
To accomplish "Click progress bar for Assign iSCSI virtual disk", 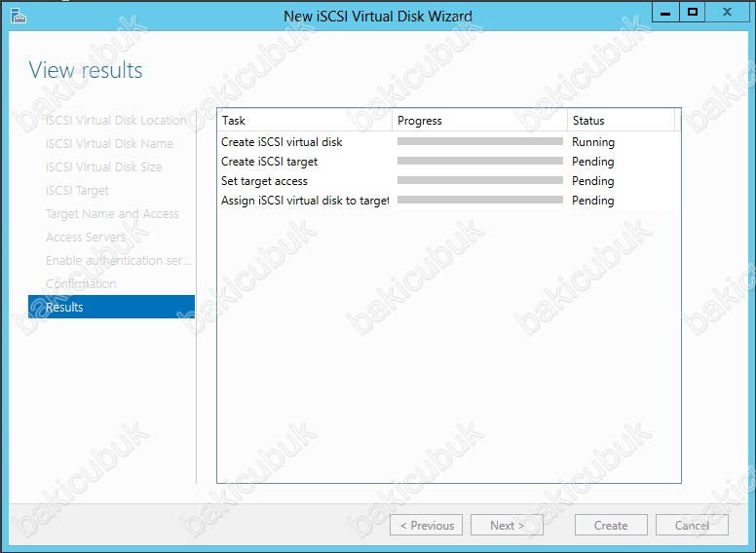I will point(480,200).
